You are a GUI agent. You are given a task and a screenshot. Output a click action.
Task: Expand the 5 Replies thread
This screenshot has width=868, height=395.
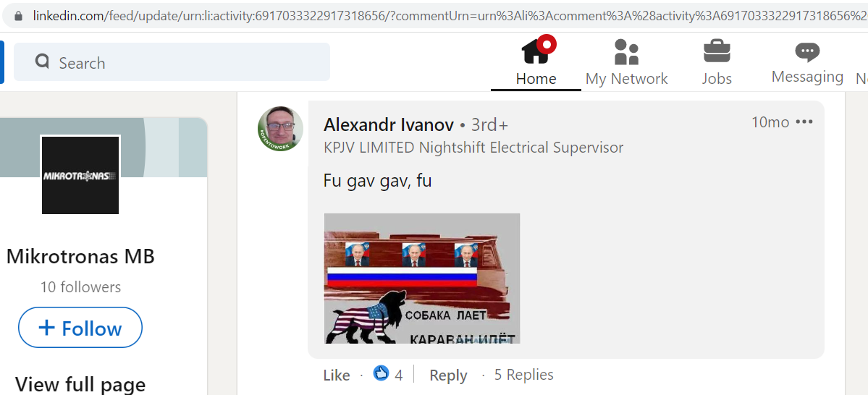[x=523, y=375]
